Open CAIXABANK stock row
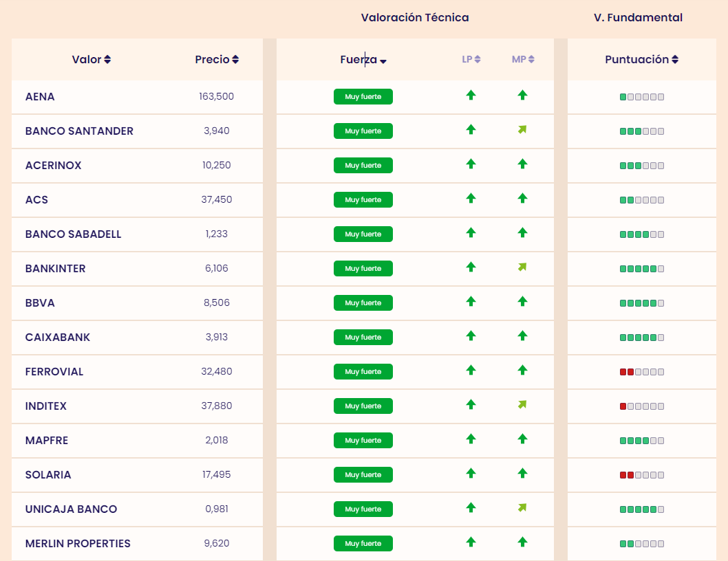Screen dimensions: 728x561 [x=58, y=338]
